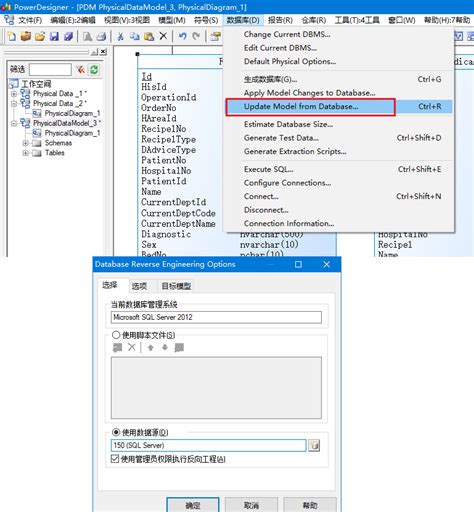
Task: Select the 工作空间 workspace root node
Action: click(x=36, y=84)
